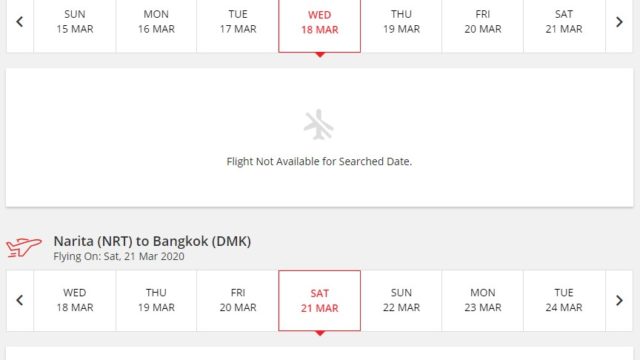Select MON 23 MAR return date
The width and height of the screenshot is (640, 360).
coord(483,300)
